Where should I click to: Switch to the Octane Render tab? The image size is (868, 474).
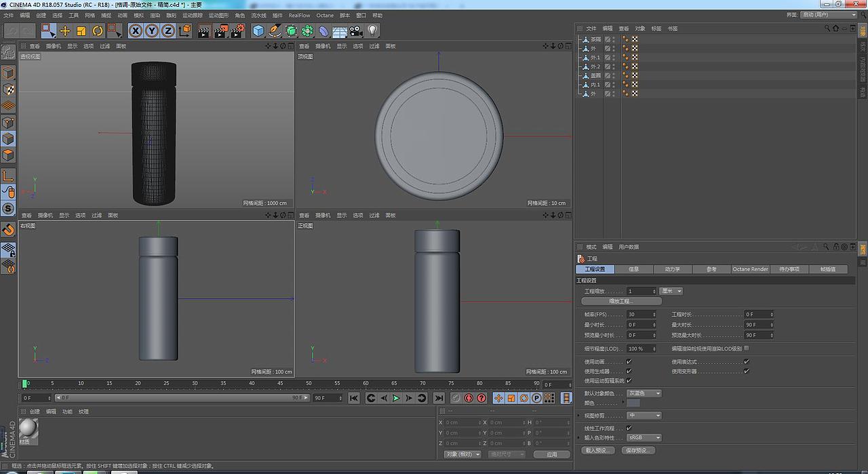[x=750, y=269]
